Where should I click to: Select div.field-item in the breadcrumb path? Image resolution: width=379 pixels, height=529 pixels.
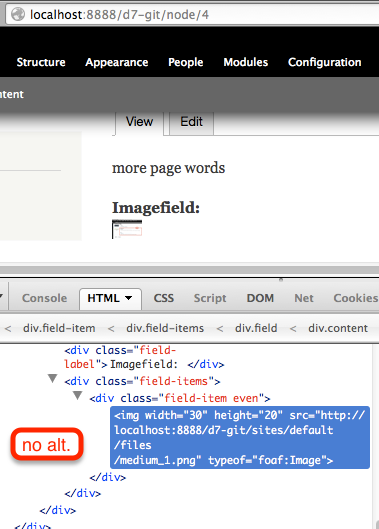(59, 328)
